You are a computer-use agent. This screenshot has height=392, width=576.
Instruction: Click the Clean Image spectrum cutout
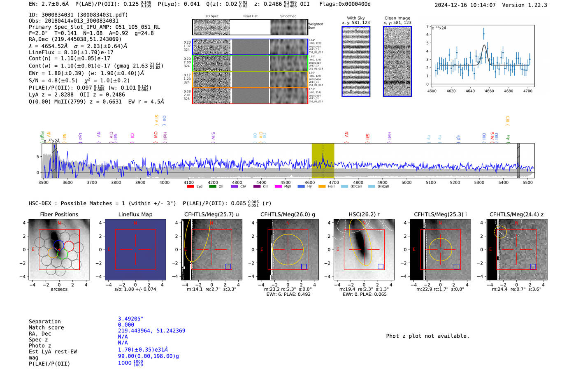397,61
